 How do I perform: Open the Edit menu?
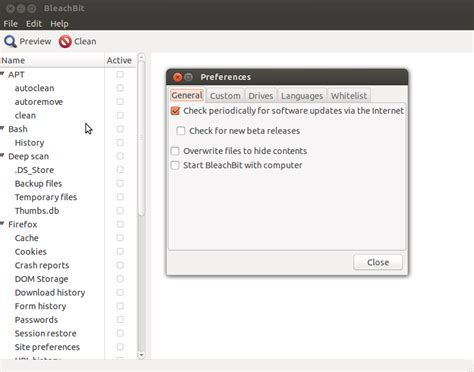(x=34, y=24)
